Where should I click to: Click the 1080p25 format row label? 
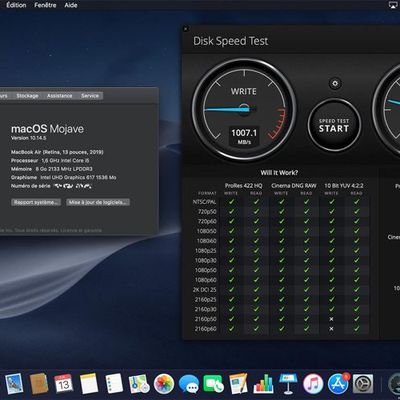(206, 251)
